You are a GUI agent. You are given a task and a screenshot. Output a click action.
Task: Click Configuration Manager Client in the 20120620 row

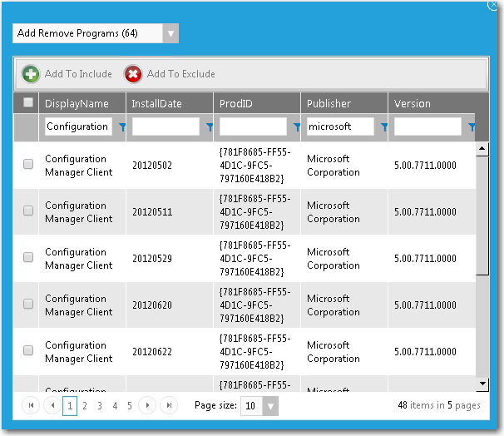(79, 305)
